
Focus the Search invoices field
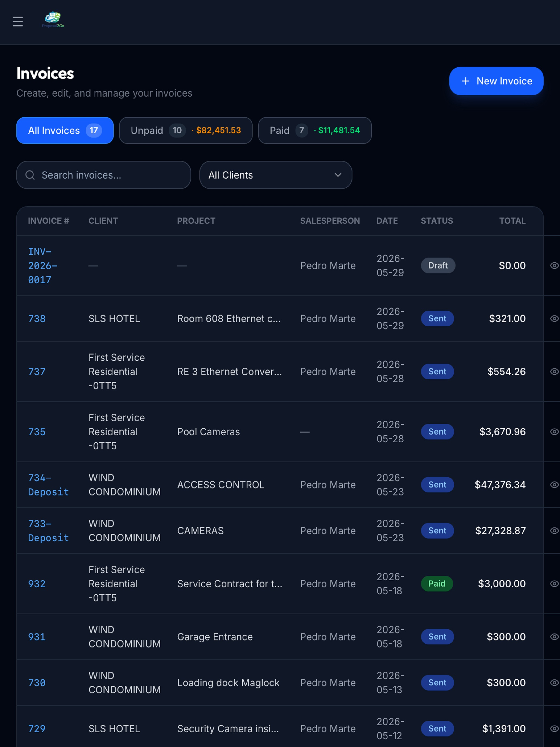(104, 175)
